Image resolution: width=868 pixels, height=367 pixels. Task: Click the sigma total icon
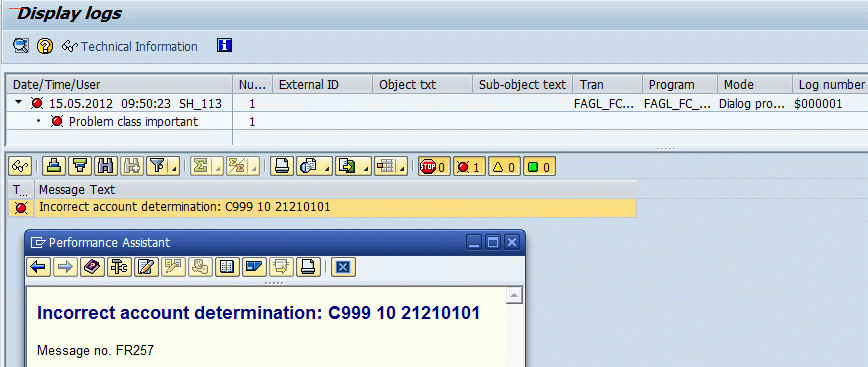click(202, 166)
